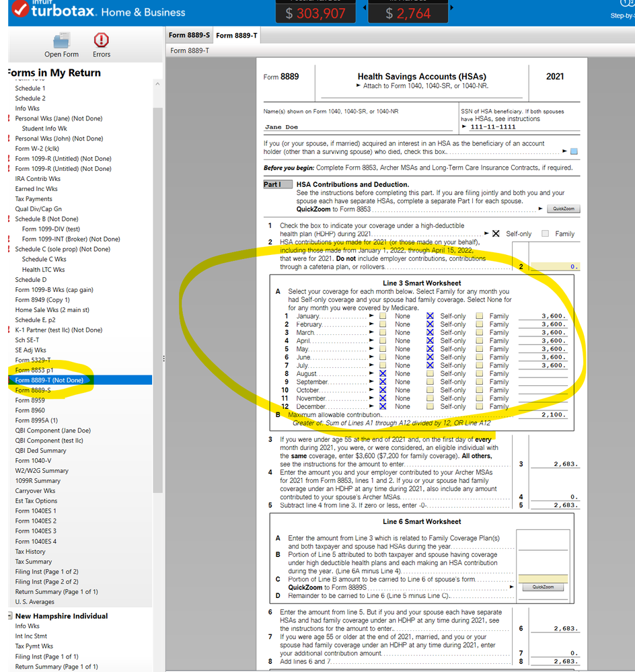Click the sidebar splitter handle
Screen dimensions: 635x672
(x=163, y=359)
